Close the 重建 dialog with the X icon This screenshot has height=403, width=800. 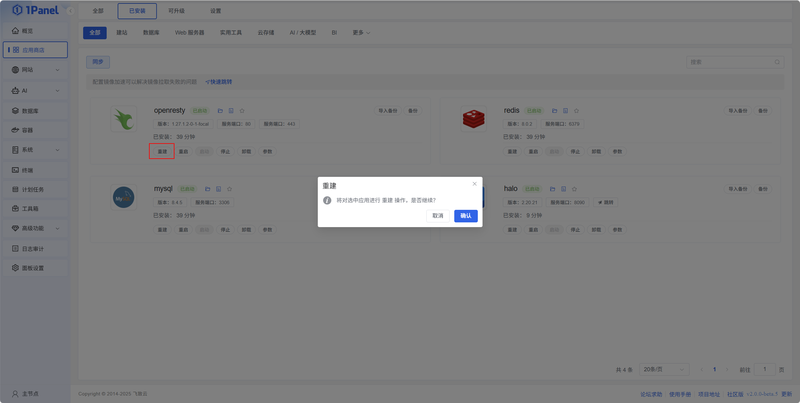[x=474, y=184]
